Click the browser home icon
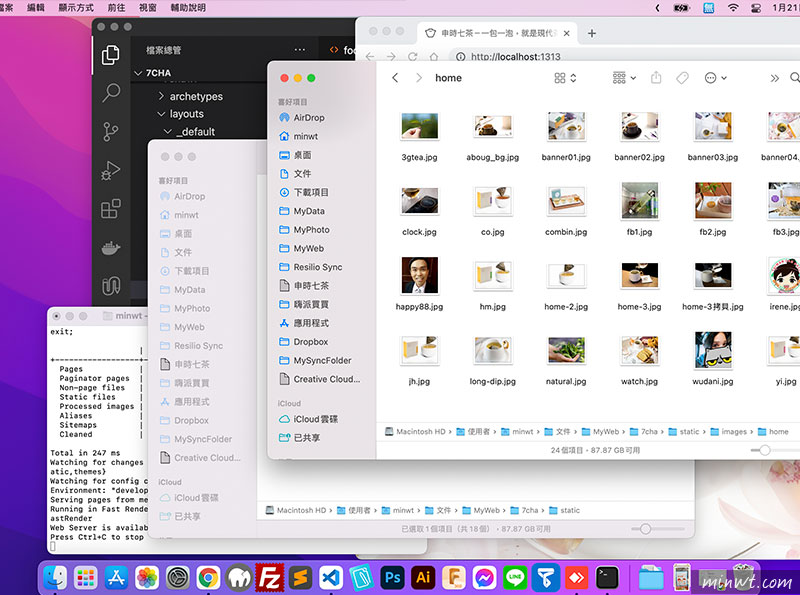This screenshot has height=595, width=800. tap(434, 57)
